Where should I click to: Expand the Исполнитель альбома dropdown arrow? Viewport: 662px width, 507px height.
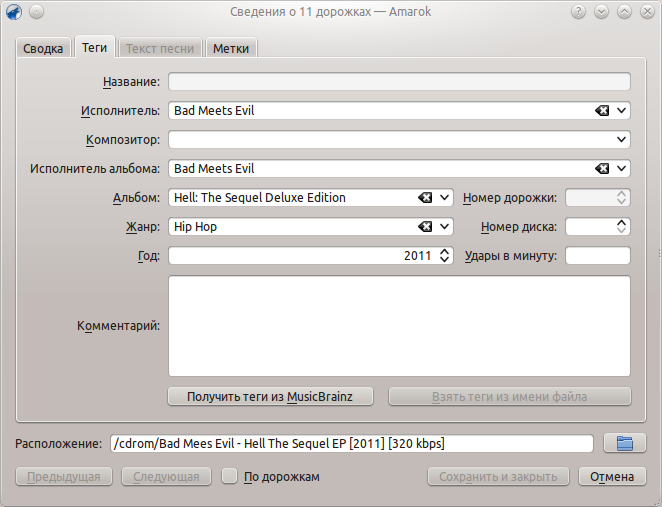(x=621, y=168)
